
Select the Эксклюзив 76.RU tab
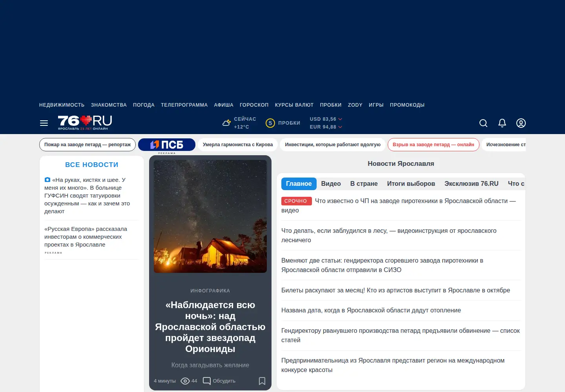coord(472,184)
